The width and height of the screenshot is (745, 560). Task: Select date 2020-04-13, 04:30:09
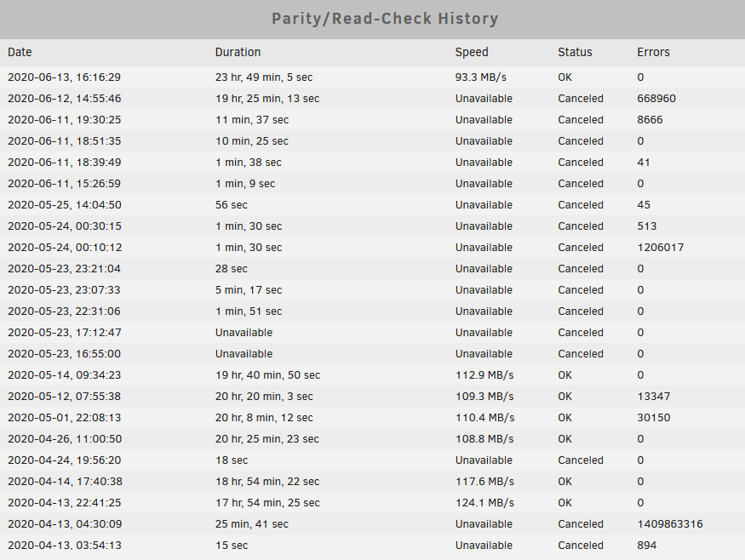[x=65, y=524]
